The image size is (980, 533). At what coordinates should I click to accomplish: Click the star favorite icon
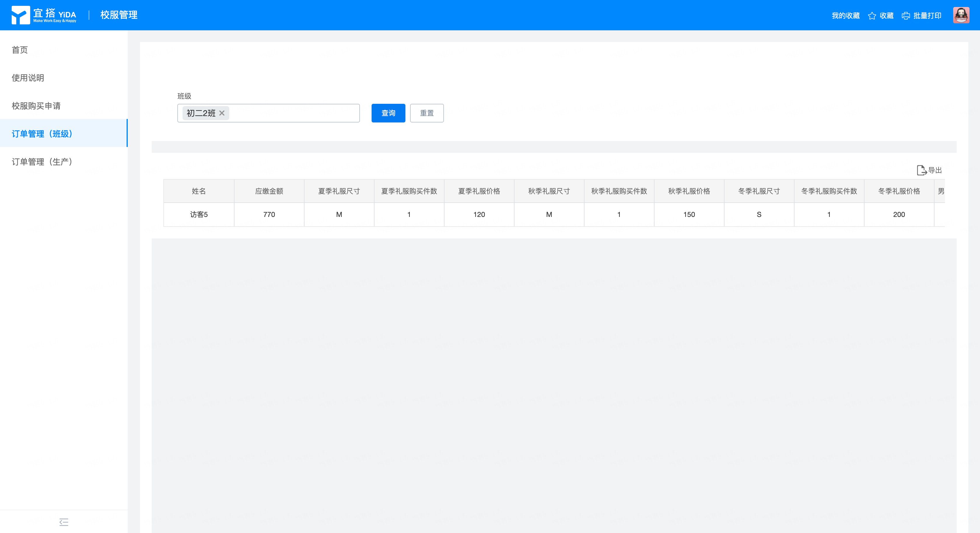click(871, 15)
